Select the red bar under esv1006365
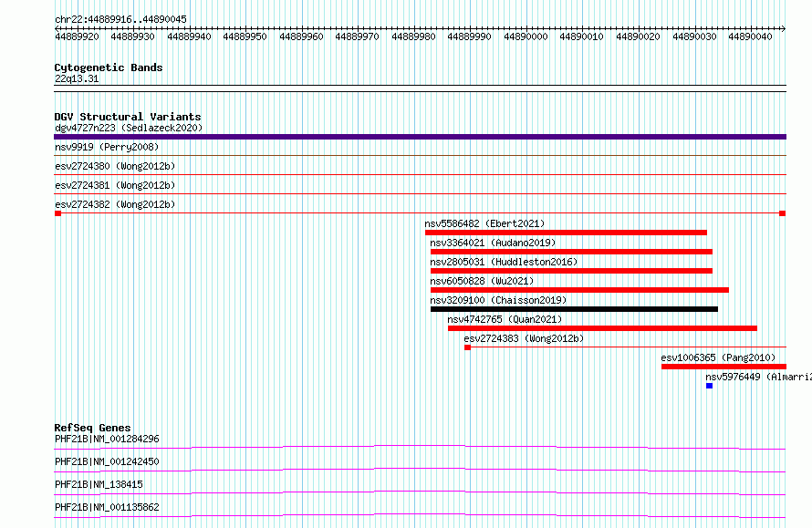 click(724, 367)
